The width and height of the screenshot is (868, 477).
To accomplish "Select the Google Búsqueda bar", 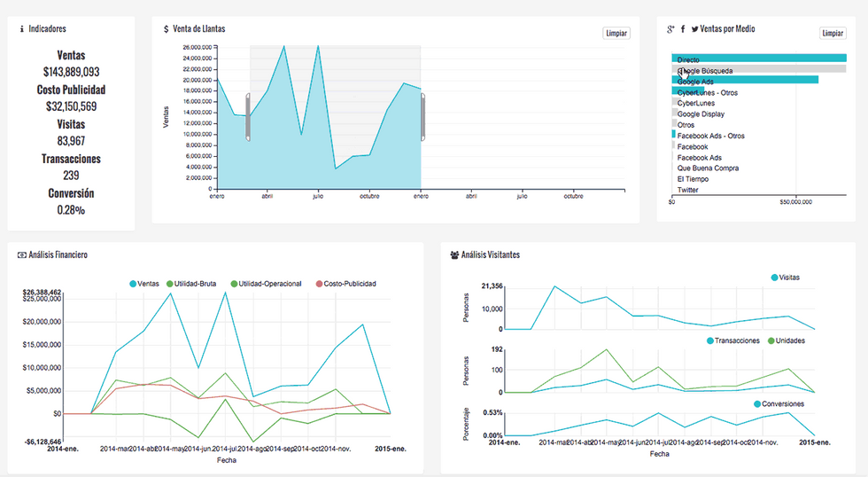I will pos(759,68).
